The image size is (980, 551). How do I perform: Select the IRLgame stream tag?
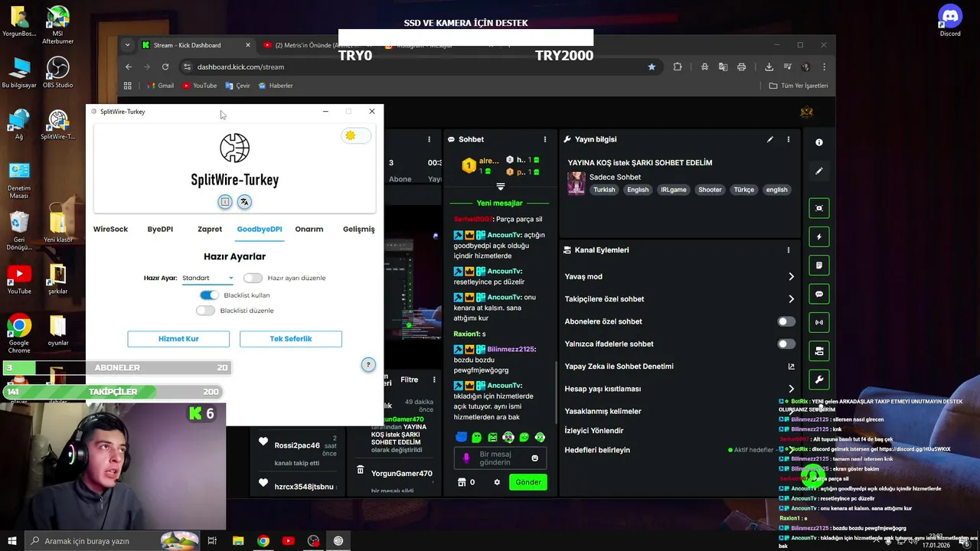click(x=674, y=190)
